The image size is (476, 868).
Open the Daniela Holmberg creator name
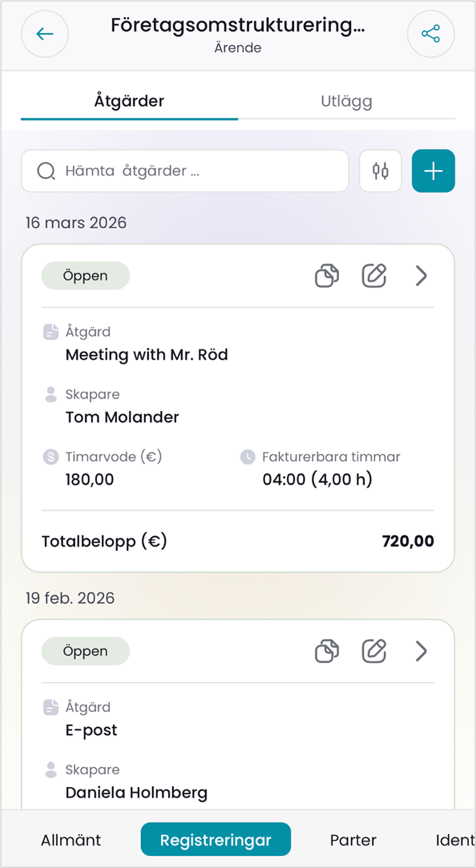pos(136,793)
